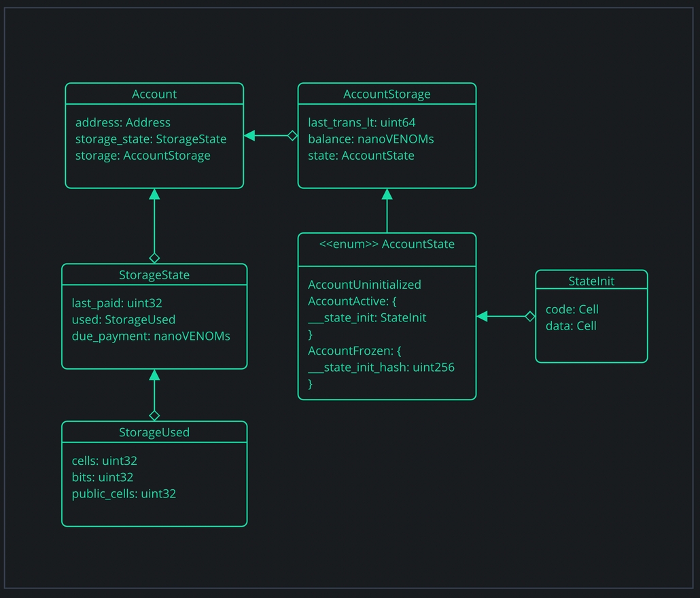Click the arrowhead pointing into Account's right side

coord(249,136)
